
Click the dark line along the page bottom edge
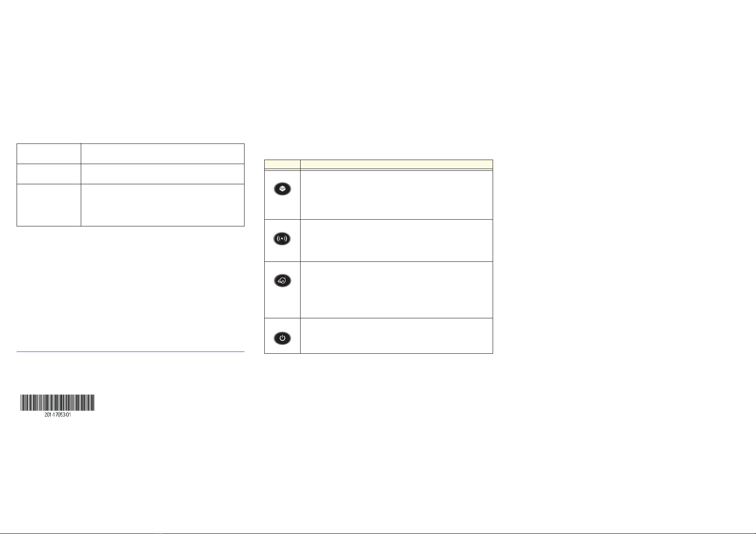coord(378,533)
